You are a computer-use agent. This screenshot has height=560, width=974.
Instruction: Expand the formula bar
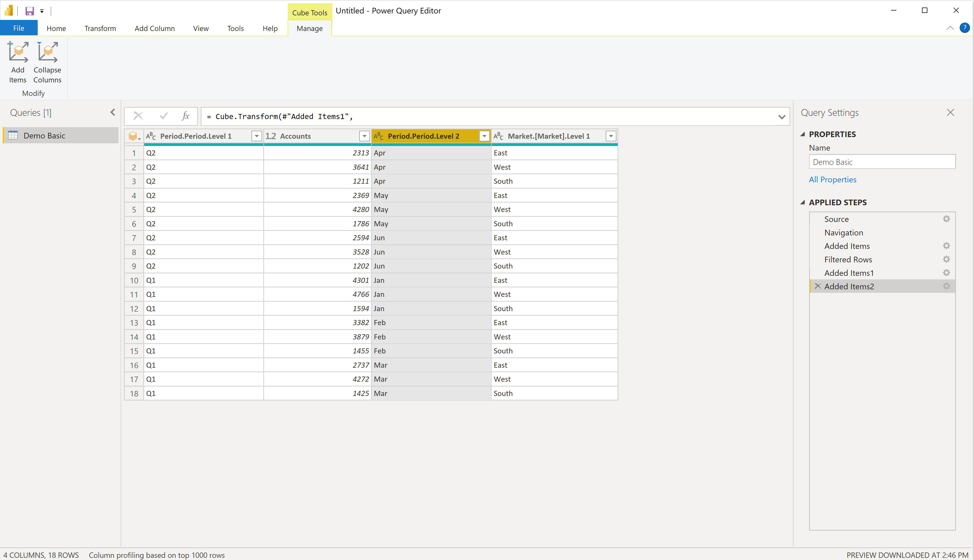(x=782, y=117)
